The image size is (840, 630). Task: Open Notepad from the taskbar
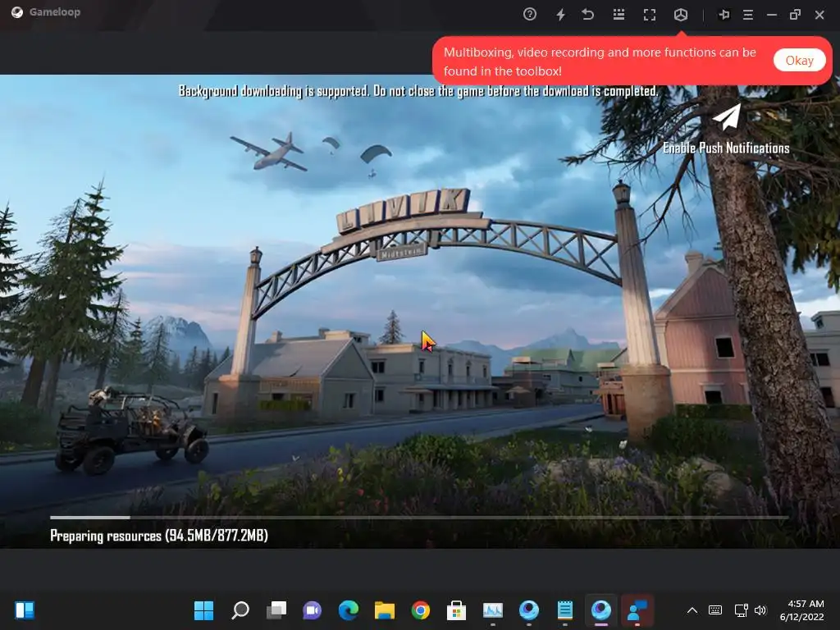tap(564, 610)
